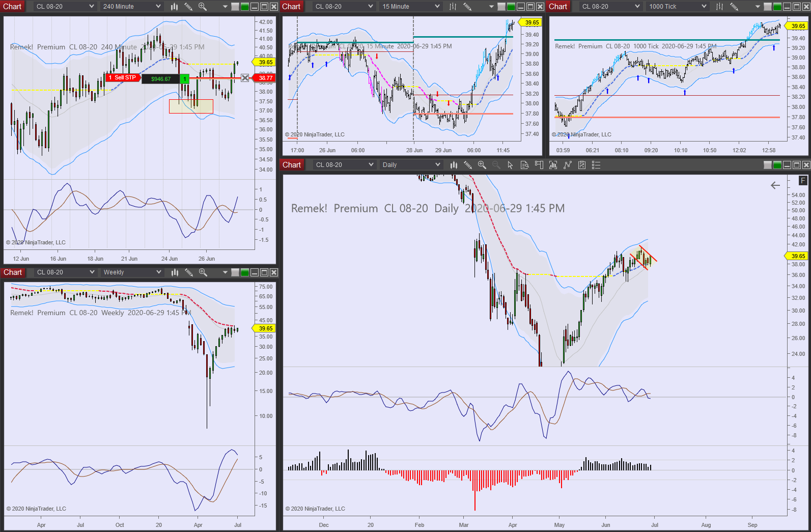The image size is (811, 532).
Task: Click Chart tab of 240 Minute window
Action: point(12,7)
